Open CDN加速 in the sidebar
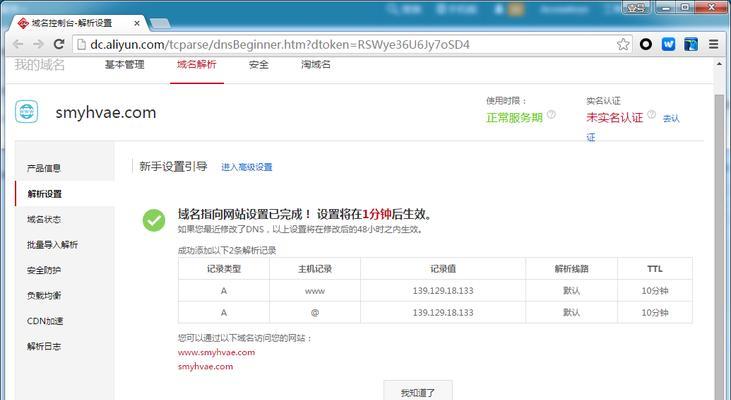The height and width of the screenshot is (400, 731). click(45, 321)
